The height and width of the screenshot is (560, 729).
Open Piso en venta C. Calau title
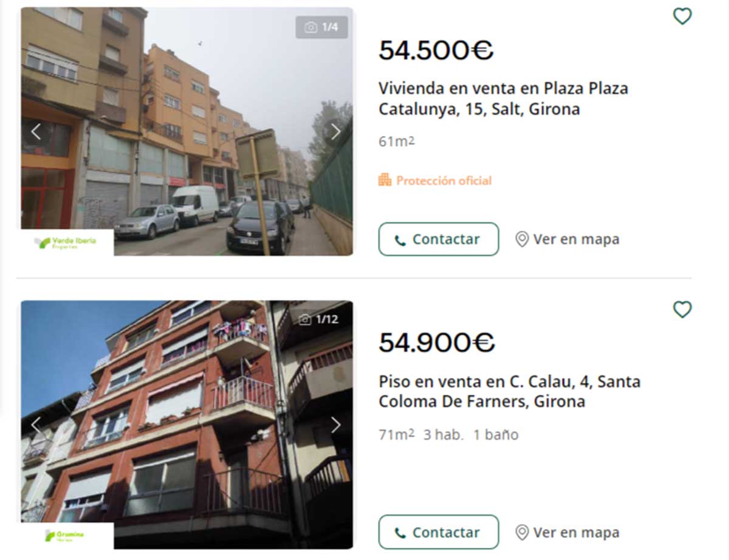click(510, 392)
